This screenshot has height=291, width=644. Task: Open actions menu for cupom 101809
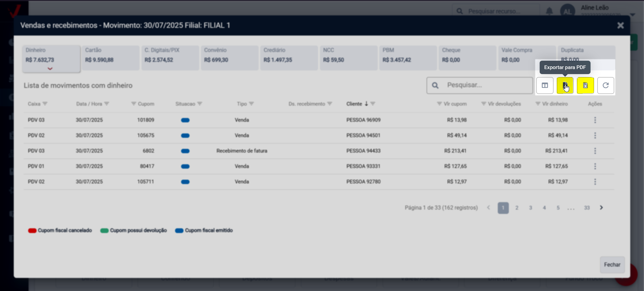(x=595, y=120)
